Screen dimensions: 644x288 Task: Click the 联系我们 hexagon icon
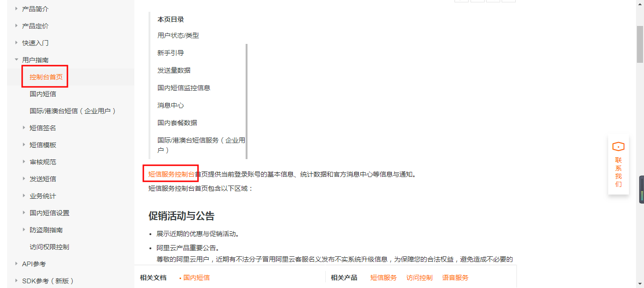coord(618,146)
